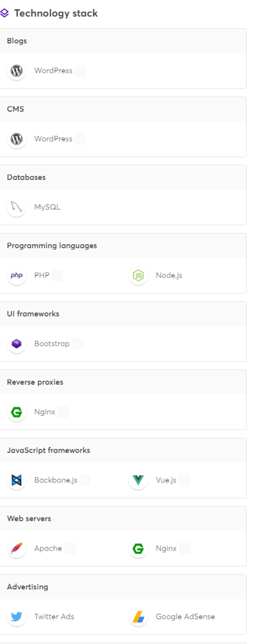Viewport: 253px width, 644px height.
Task: Click the WordPress icon under CMS
Action: point(17,139)
